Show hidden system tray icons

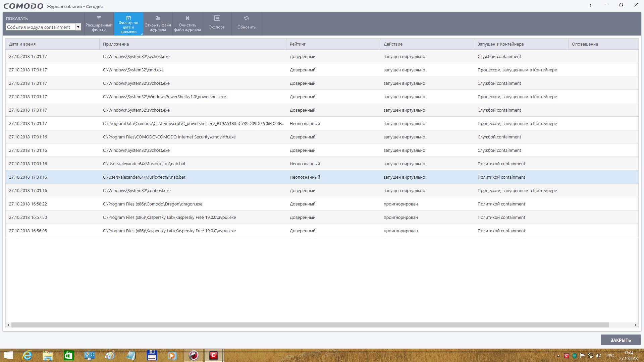click(x=558, y=356)
